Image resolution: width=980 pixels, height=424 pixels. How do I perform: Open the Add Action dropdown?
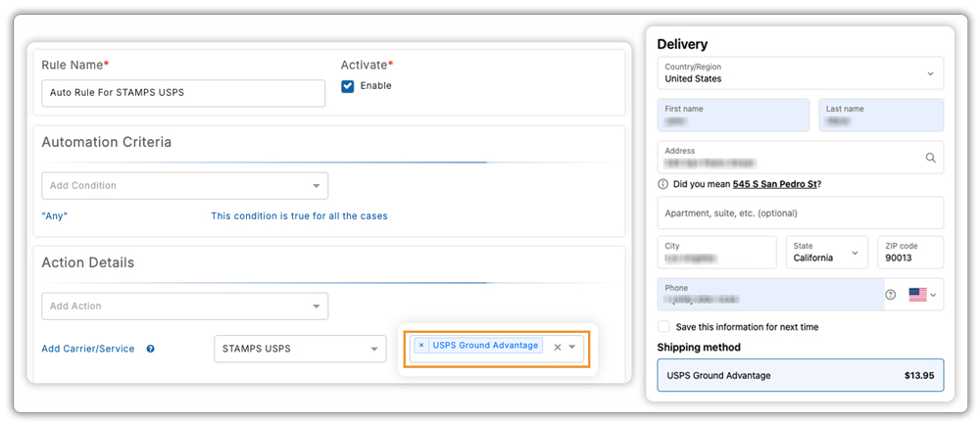click(185, 306)
